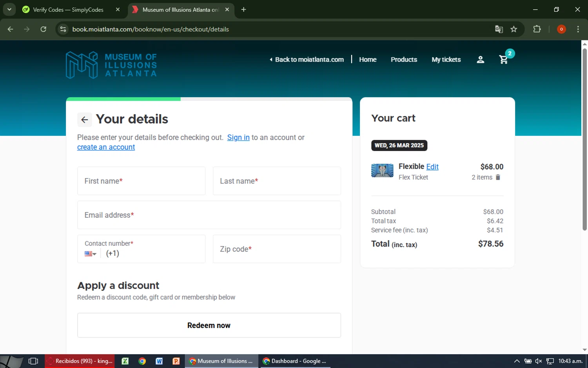The width and height of the screenshot is (588, 368).
Task: Open site information icon in address bar
Action: pos(63,29)
